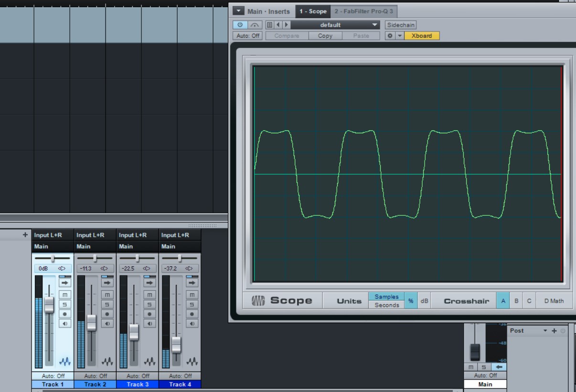Image resolution: width=576 pixels, height=392 pixels.
Task: Load the previous preset with the left arrow
Action: pyautogui.click(x=278, y=25)
